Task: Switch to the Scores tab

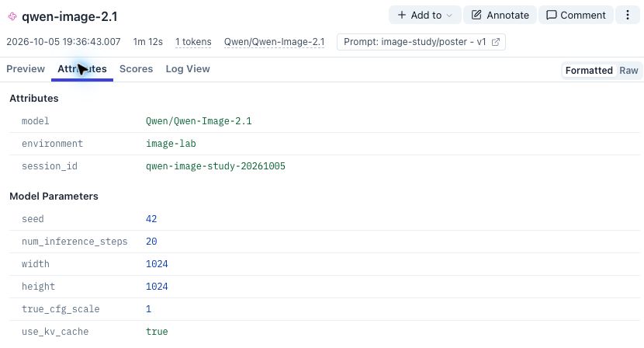Action: tap(136, 68)
